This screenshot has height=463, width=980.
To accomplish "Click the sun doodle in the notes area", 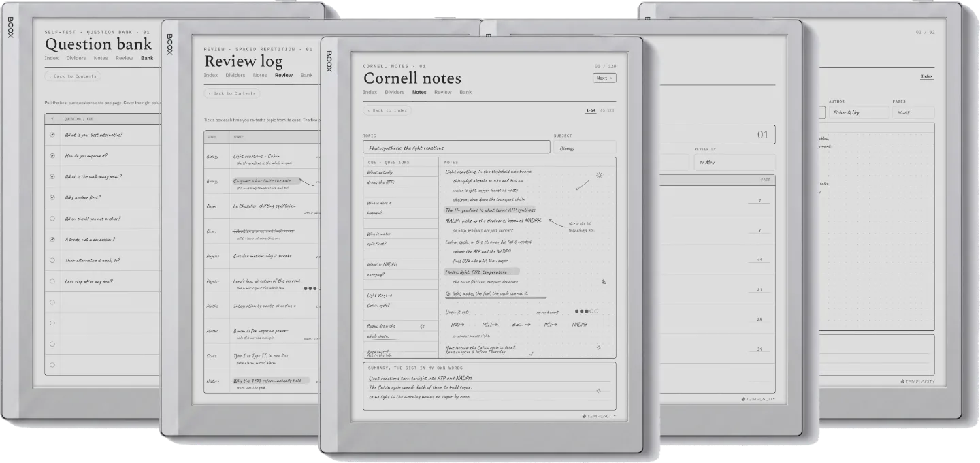I will pyautogui.click(x=599, y=175).
